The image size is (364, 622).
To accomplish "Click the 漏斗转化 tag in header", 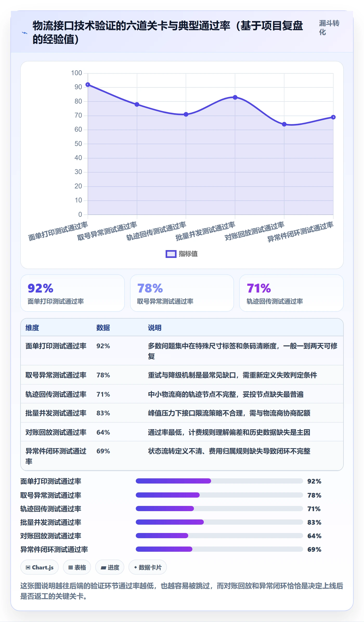I will pos(329,28).
